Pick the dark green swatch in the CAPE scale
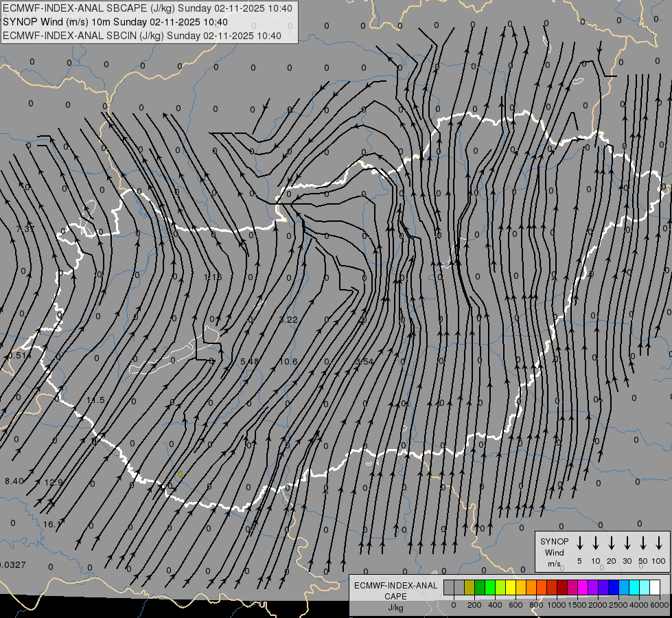The height and width of the screenshot is (618, 672). click(x=480, y=587)
